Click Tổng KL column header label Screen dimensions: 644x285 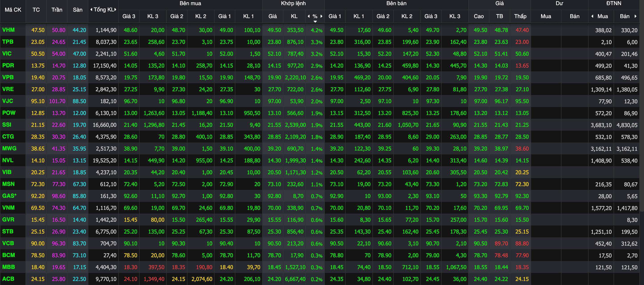click(x=104, y=10)
